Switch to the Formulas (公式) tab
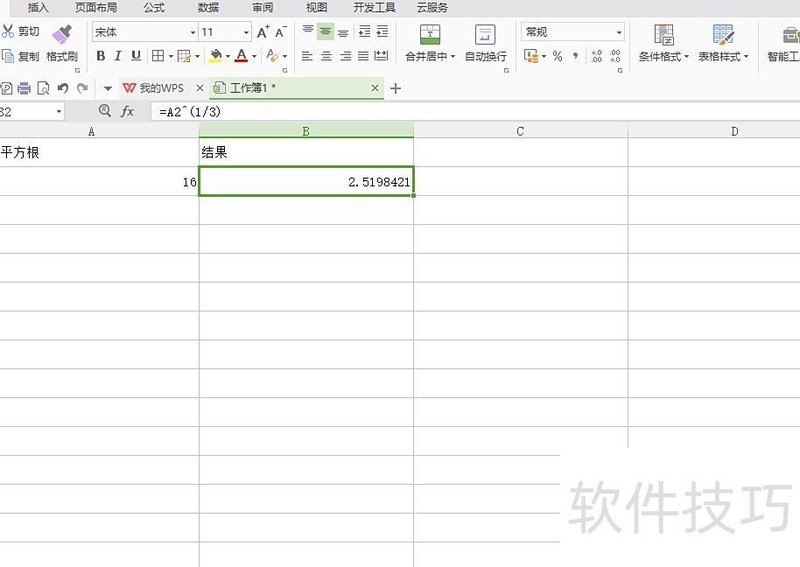This screenshot has width=800, height=567. 154,8
